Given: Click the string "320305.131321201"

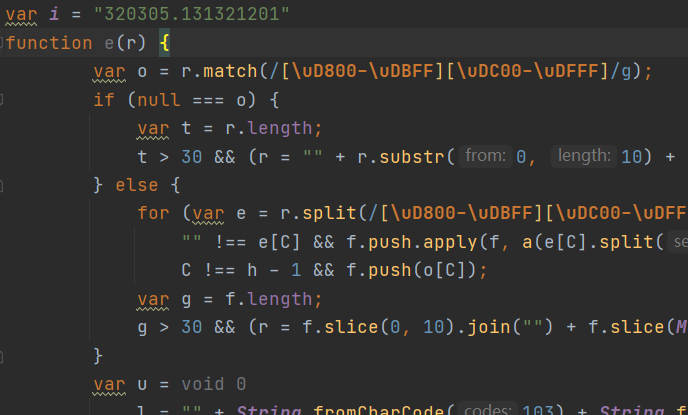Looking at the screenshot, I should coord(192,14).
